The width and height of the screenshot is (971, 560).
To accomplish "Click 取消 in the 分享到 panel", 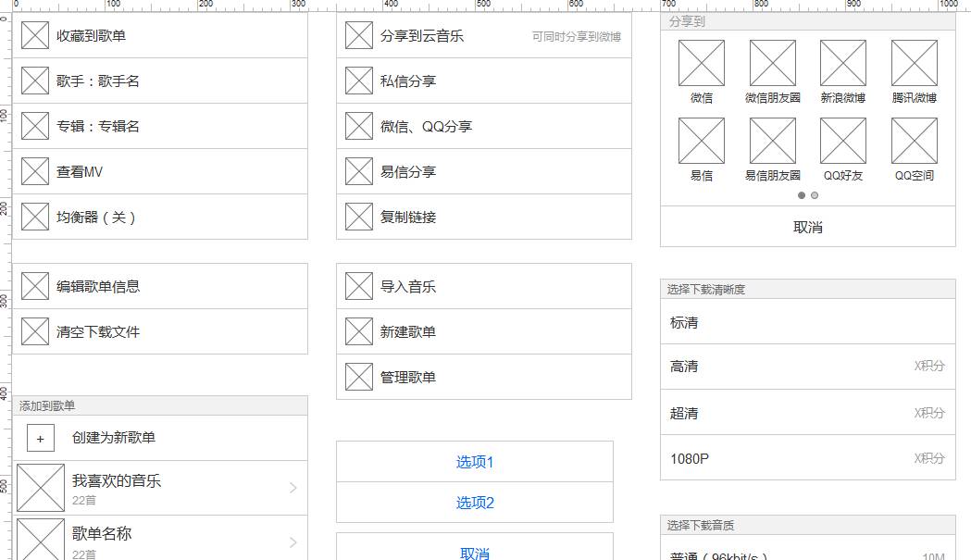I will (807, 227).
